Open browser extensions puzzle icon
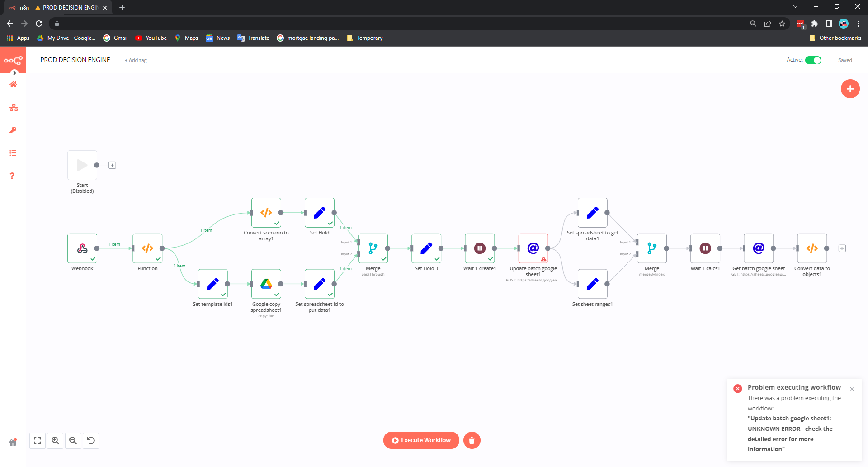 815,24
